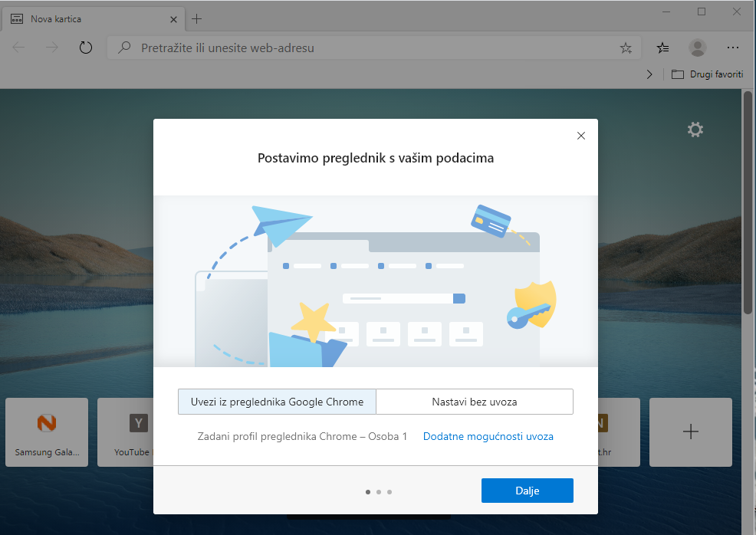Open the favorites list icon
Image resolution: width=756 pixels, height=535 pixels.
(x=663, y=48)
